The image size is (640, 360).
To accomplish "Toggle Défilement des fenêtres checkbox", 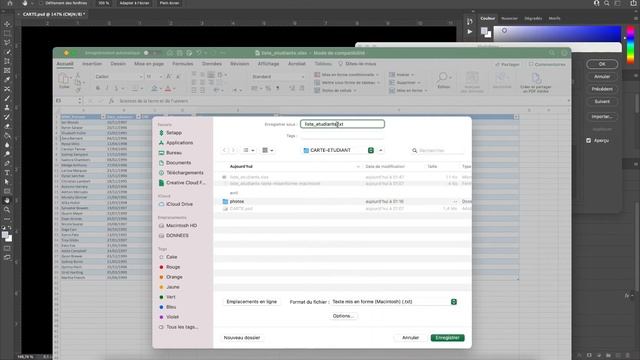I will (x=41, y=3).
